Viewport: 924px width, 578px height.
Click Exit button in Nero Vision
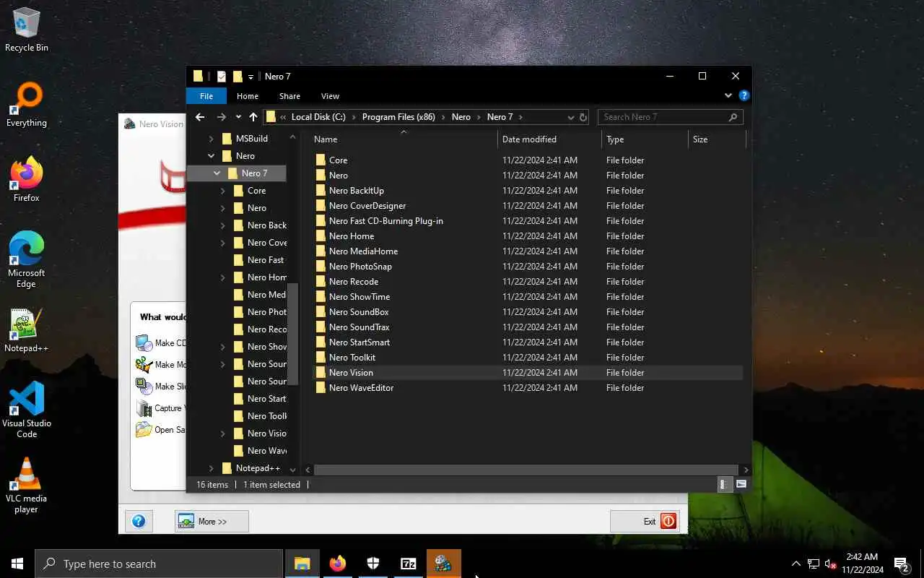tap(644, 521)
